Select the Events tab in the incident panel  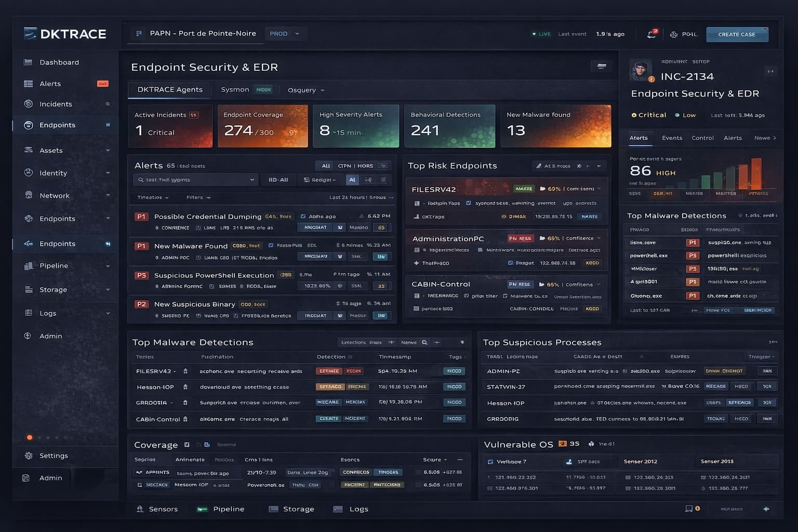[672, 138]
